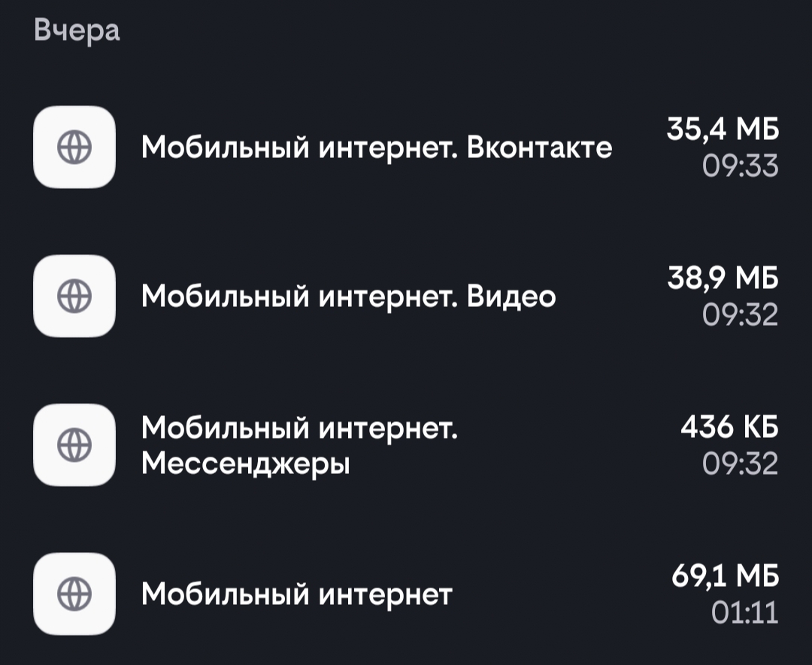Tap the 09:32 timestamp under 436 КБ
812x665 pixels.
pyautogui.click(x=740, y=464)
